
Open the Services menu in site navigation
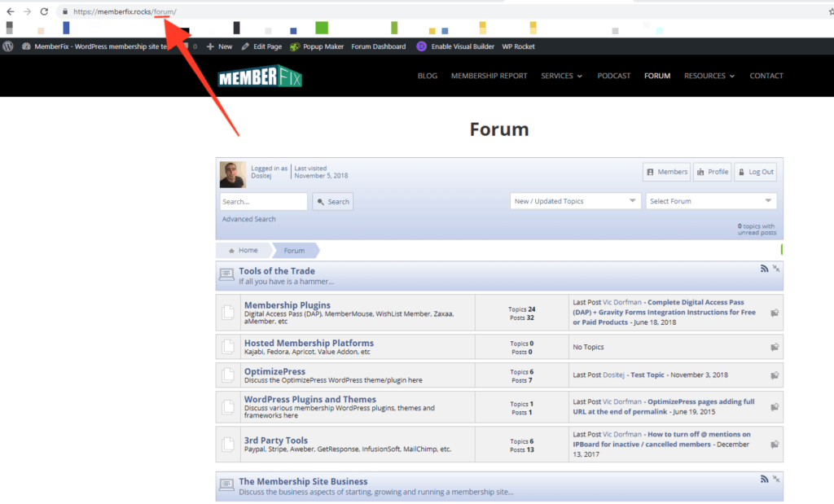pyautogui.click(x=561, y=76)
